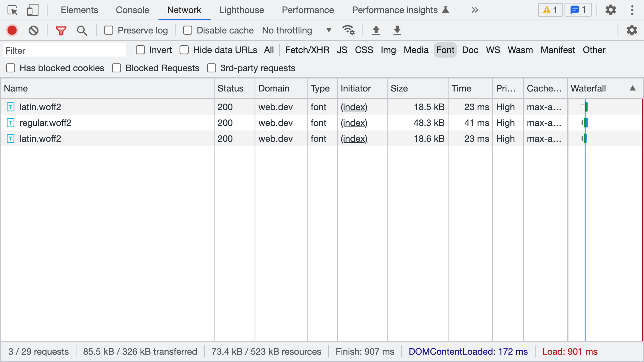
Task: Expand more tabs chevron
Action: (475, 10)
